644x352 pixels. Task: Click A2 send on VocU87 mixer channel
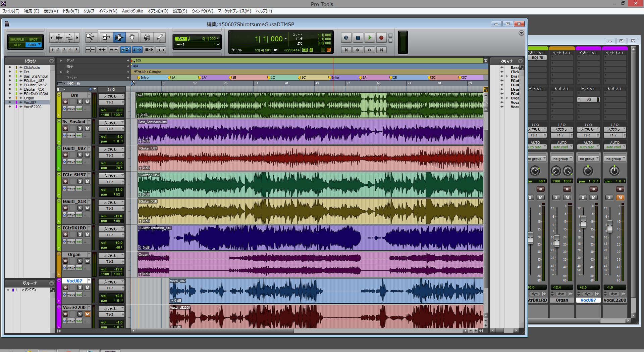[589, 99]
